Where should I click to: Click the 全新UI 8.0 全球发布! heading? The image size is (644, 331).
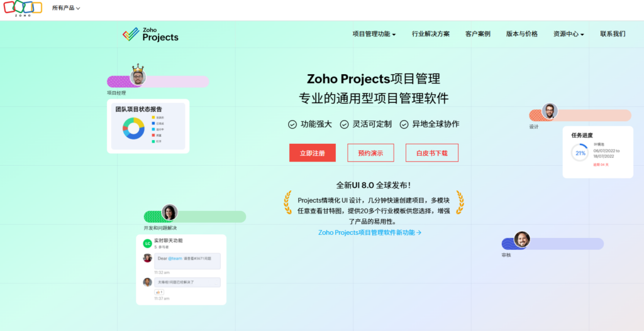click(374, 185)
